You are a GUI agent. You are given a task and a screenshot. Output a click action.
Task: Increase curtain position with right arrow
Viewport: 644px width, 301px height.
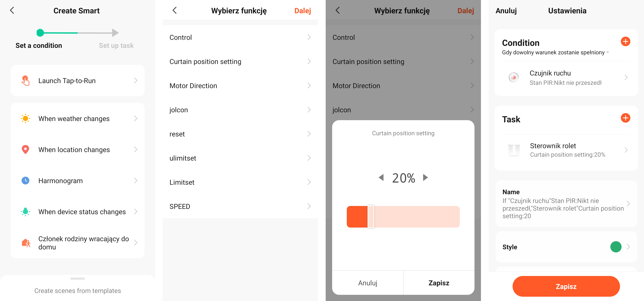(x=425, y=178)
